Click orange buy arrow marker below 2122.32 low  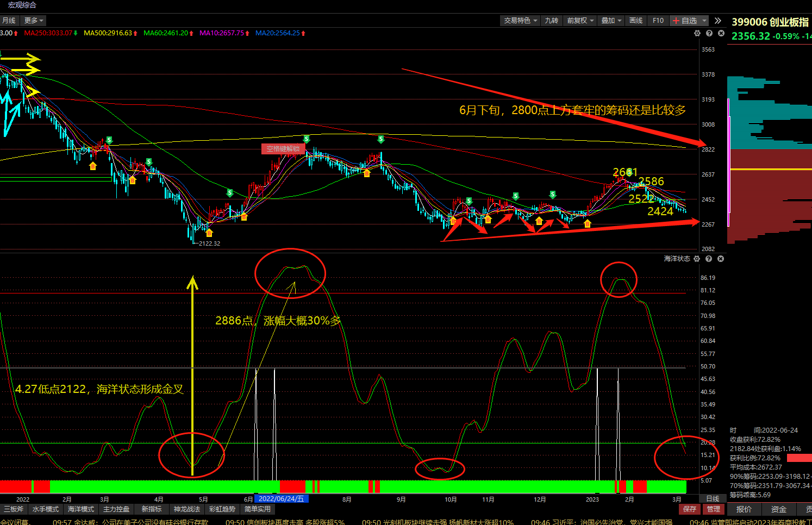tap(209, 233)
